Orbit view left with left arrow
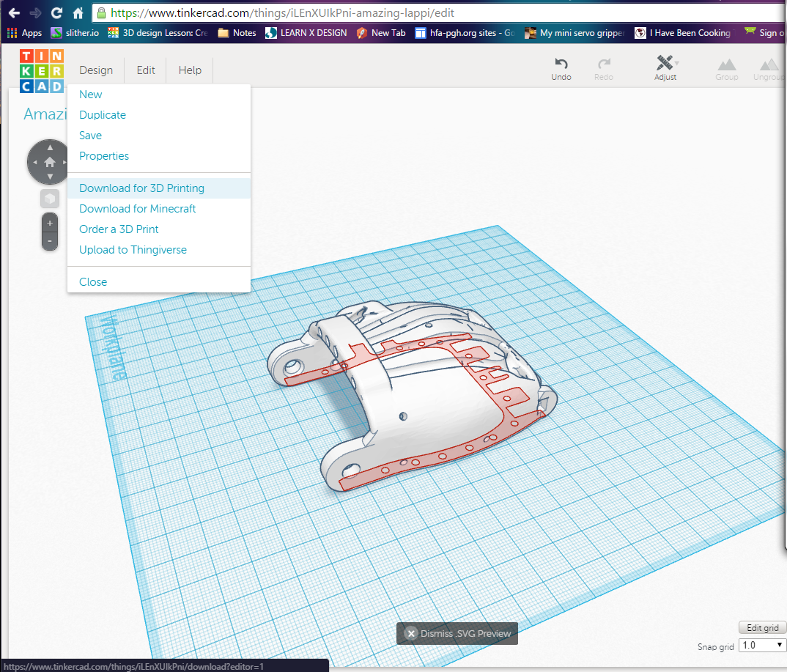The height and width of the screenshot is (672, 787). pyautogui.click(x=34, y=162)
